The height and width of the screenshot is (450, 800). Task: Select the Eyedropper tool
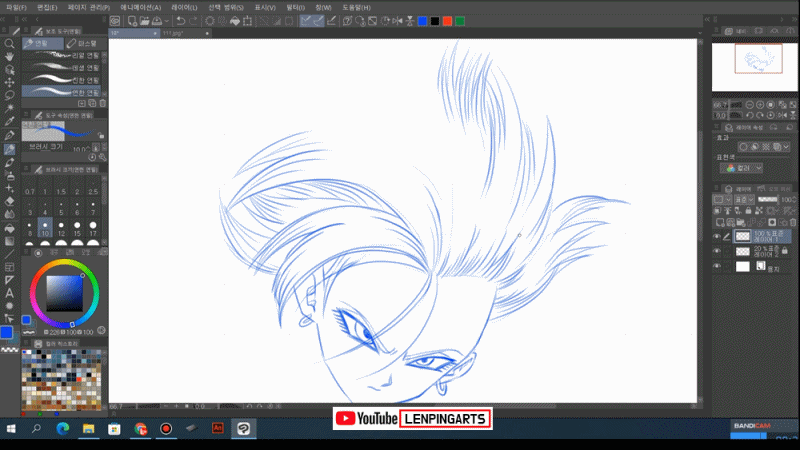point(9,121)
